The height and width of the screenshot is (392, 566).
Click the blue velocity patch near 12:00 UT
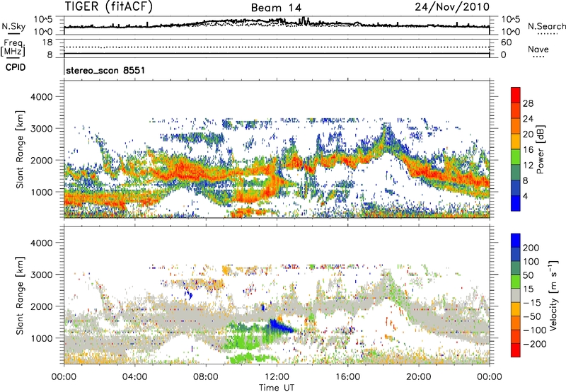click(x=279, y=325)
